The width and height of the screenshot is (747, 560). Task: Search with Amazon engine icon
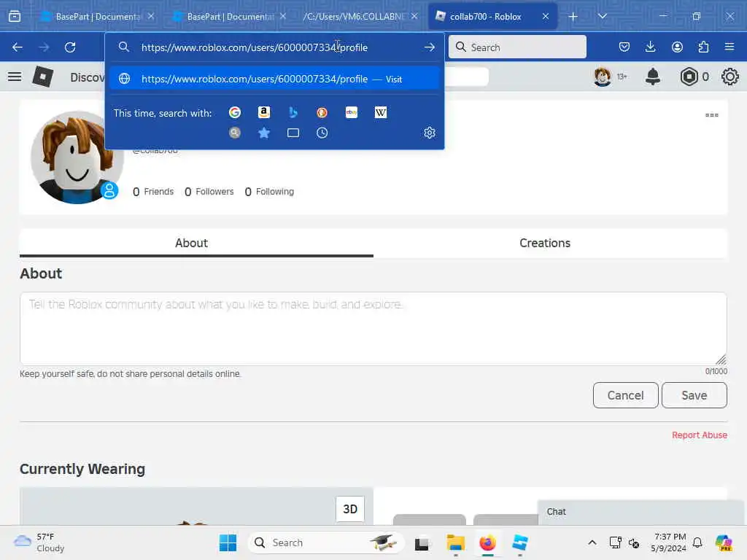(264, 112)
